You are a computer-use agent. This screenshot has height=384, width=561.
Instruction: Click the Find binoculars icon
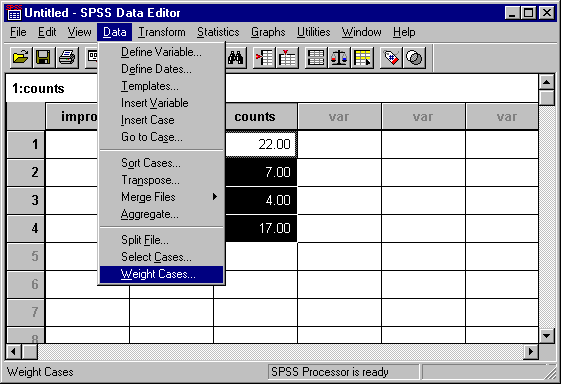coord(236,58)
